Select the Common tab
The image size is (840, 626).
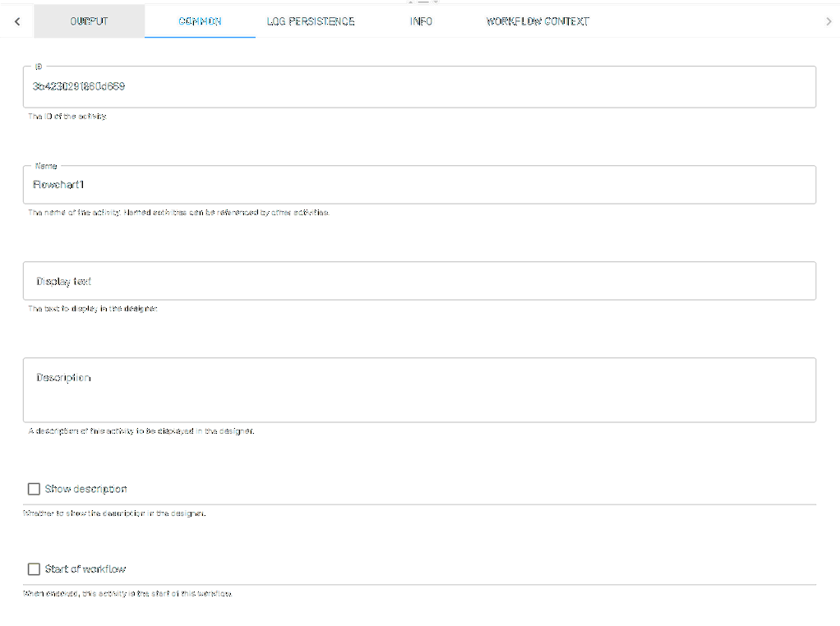[200, 21]
